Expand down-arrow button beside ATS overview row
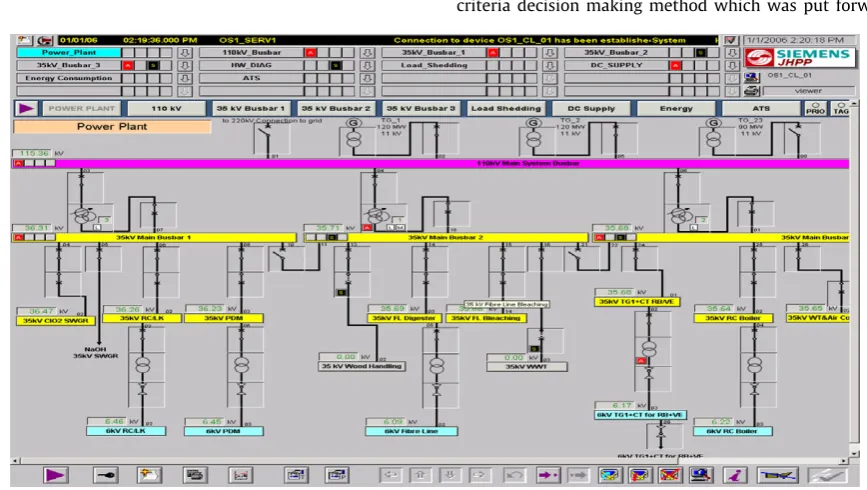The image size is (867, 490). click(367, 78)
